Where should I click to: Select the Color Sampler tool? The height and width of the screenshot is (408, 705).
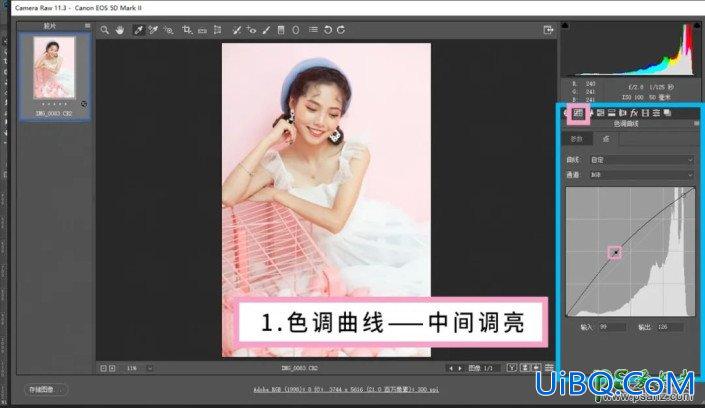(153, 30)
